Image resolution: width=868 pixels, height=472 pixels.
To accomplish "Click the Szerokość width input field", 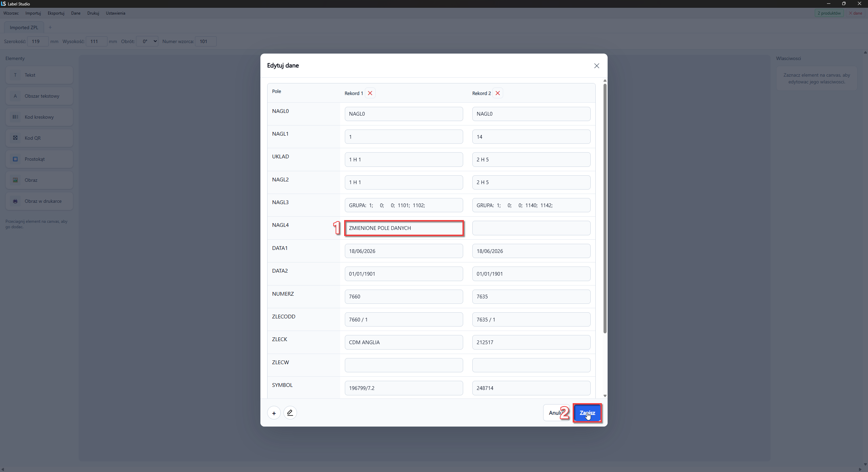I will [38, 41].
